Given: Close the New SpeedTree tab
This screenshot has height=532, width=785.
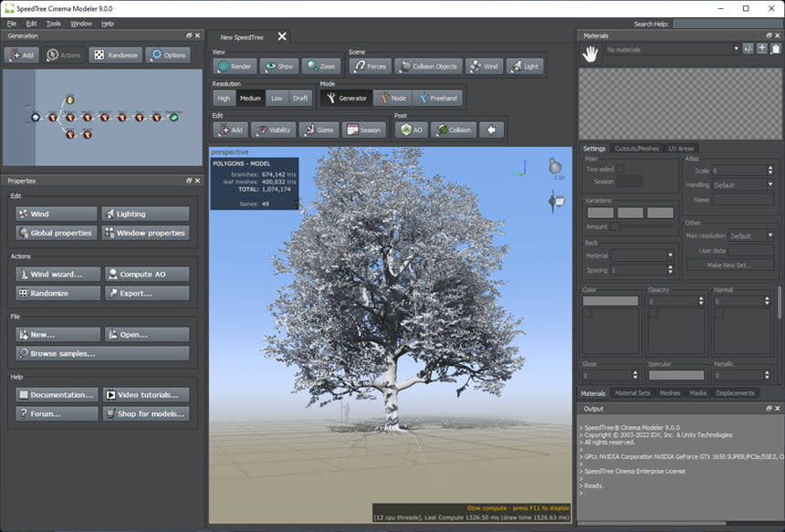Looking at the screenshot, I should [282, 37].
